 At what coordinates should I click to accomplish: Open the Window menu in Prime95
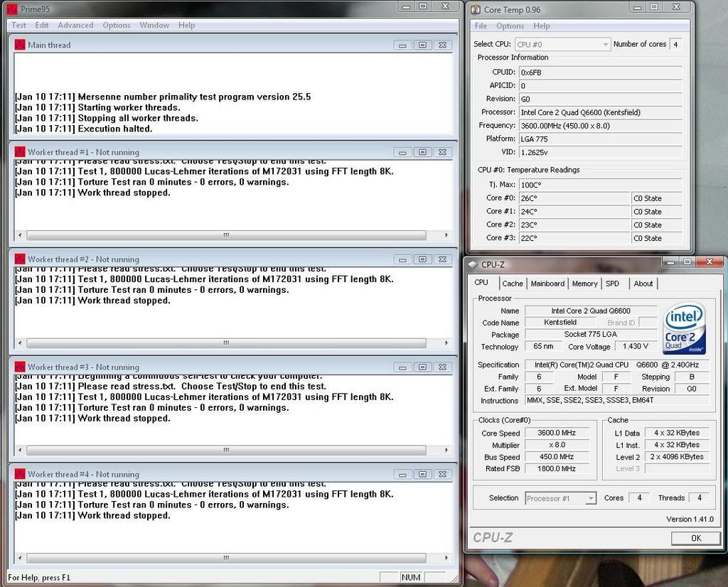pyautogui.click(x=154, y=25)
